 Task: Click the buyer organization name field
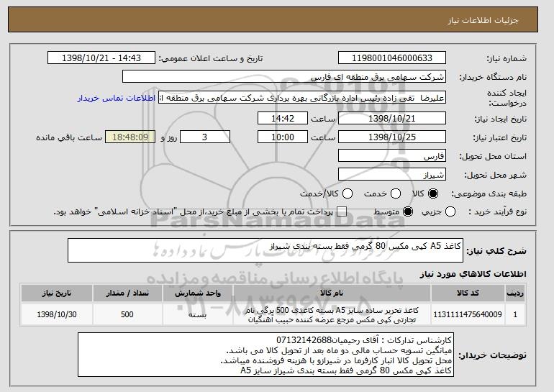click(x=284, y=77)
